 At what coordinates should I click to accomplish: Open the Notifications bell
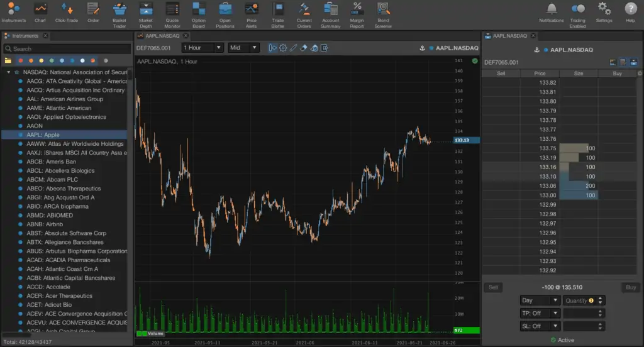pyautogui.click(x=552, y=13)
